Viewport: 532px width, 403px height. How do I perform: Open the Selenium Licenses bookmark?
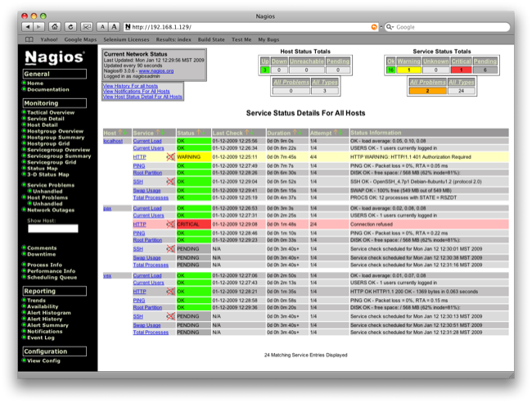126,39
